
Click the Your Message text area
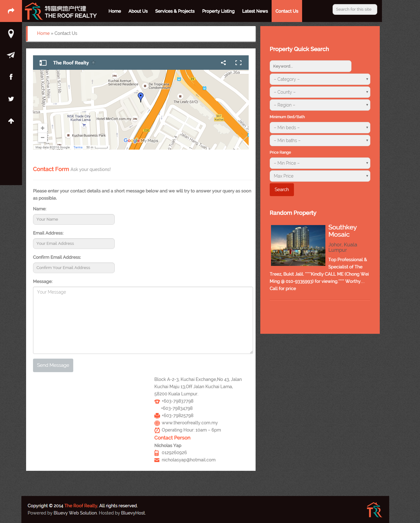pos(143,320)
